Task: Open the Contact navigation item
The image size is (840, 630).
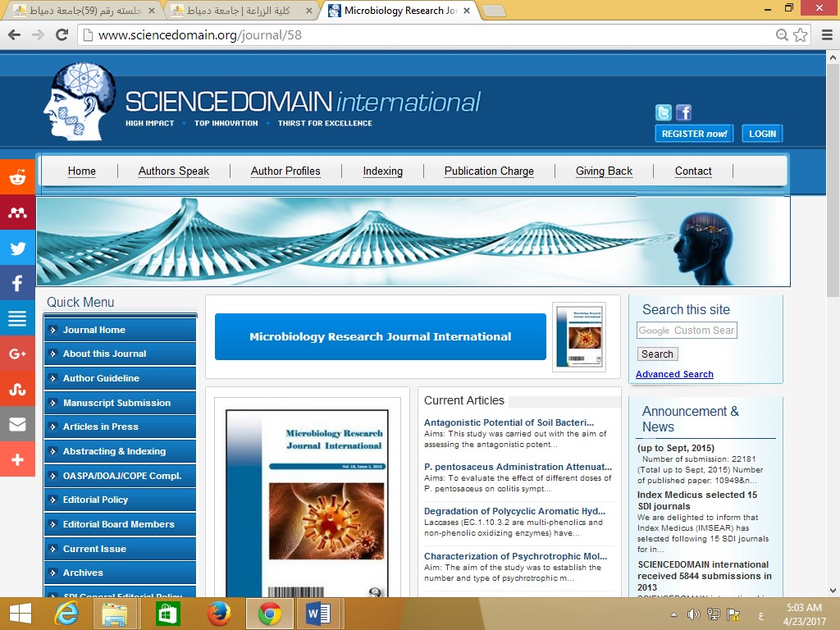Action: [x=693, y=171]
